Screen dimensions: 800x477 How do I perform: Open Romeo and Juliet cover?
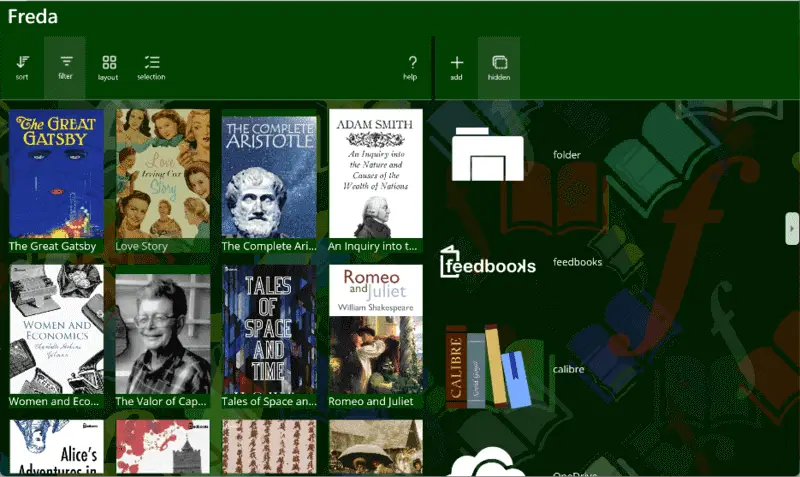pyautogui.click(x=376, y=329)
